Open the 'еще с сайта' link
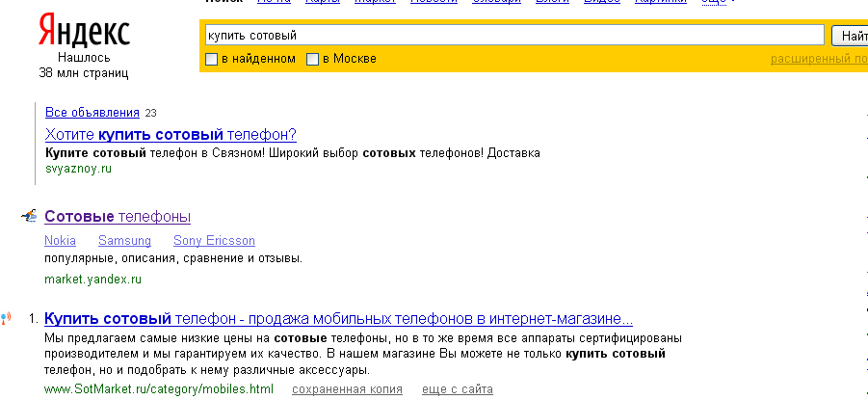Viewport: 868px width, 400px height. (x=458, y=389)
